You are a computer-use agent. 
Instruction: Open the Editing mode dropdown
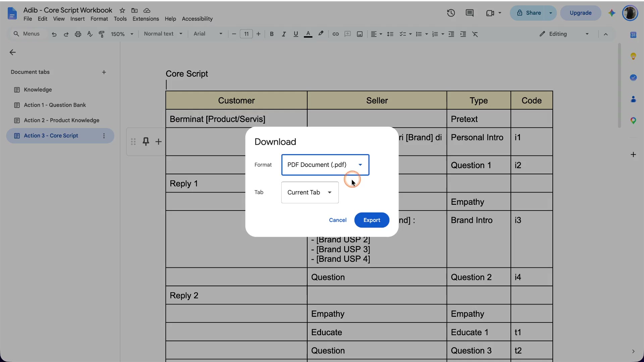pyautogui.click(x=564, y=34)
